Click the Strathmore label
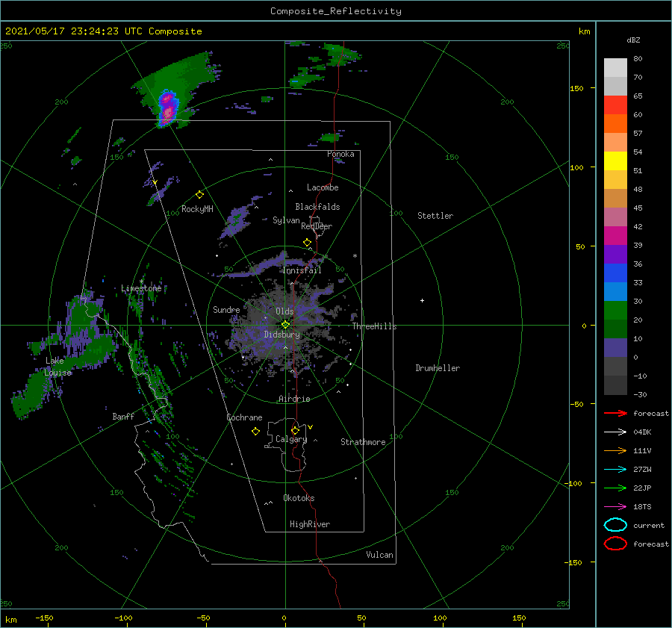The image size is (672, 628). pos(363,442)
